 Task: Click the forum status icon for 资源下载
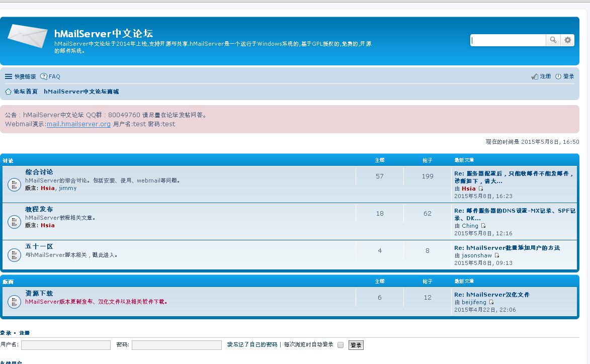coord(14,302)
